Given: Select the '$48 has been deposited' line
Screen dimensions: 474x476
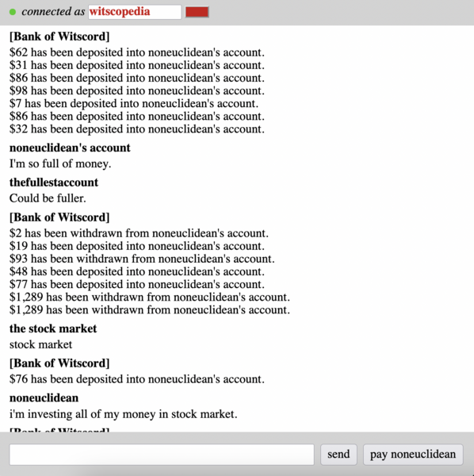Looking at the screenshot, I should 137,271.
